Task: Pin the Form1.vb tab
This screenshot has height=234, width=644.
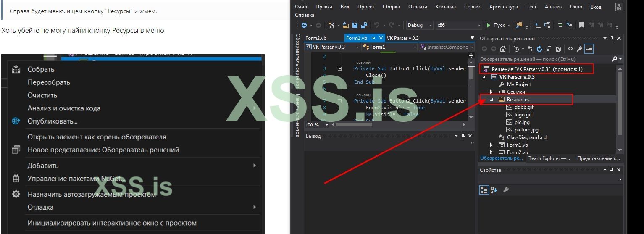Action: tap(373, 38)
